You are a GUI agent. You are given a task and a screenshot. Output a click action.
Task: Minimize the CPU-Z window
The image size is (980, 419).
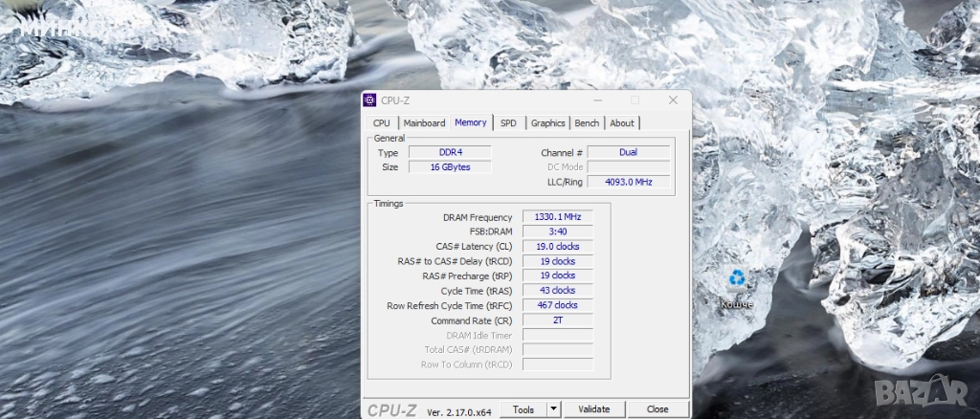tap(597, 100)
